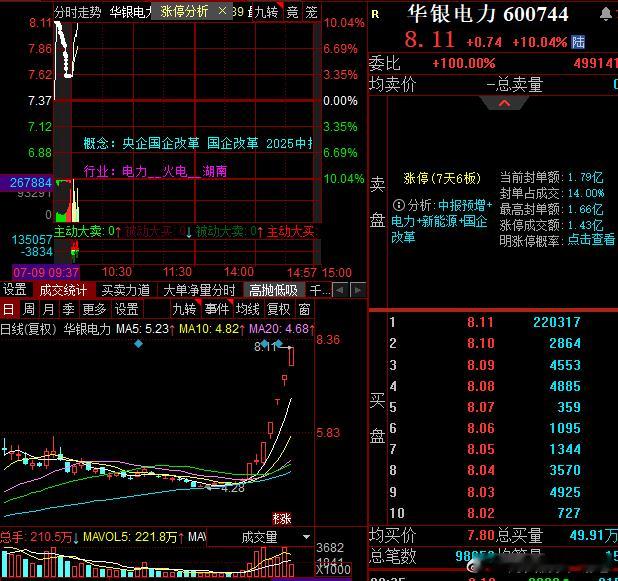Select buy level 3 volume 4553
Screen dimensions: 618x581
click(565, 365)
